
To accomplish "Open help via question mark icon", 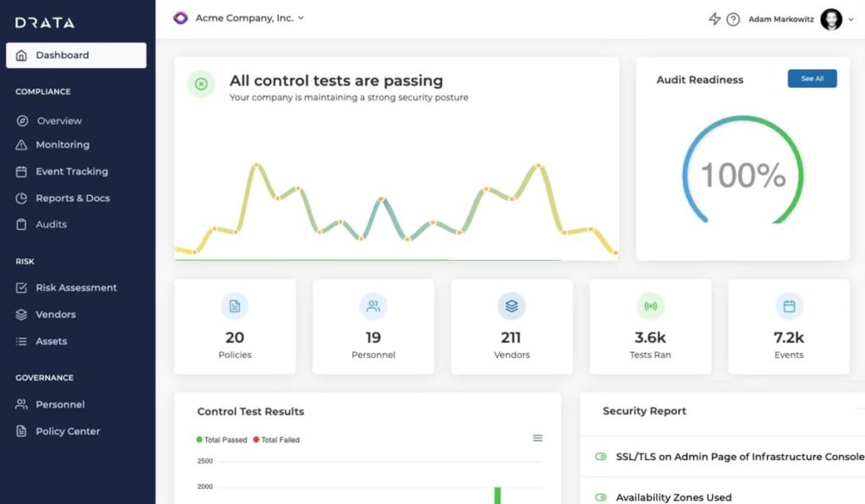I will point(733,19).
